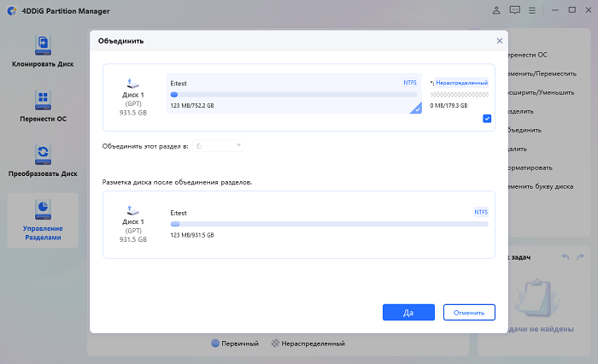The image size is (598, 364).
Task: Open the user account icon
Action: 496,10
